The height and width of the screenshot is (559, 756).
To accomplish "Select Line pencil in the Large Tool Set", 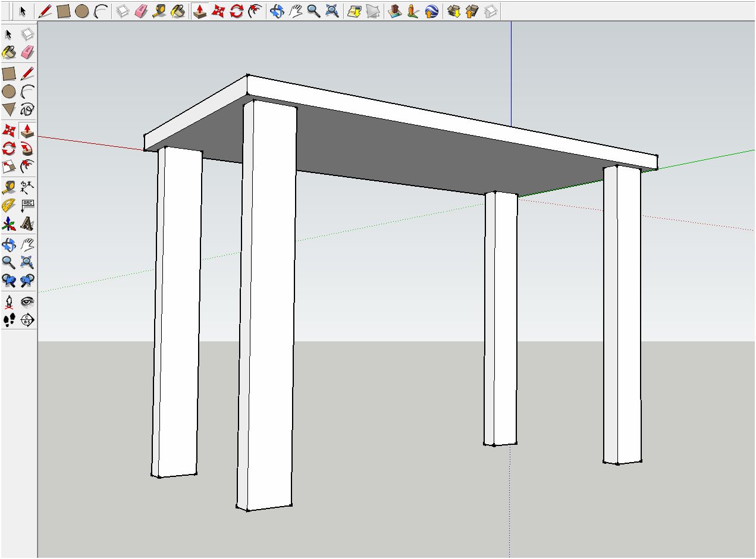I will pyautogui.click(x=27, y=74).
